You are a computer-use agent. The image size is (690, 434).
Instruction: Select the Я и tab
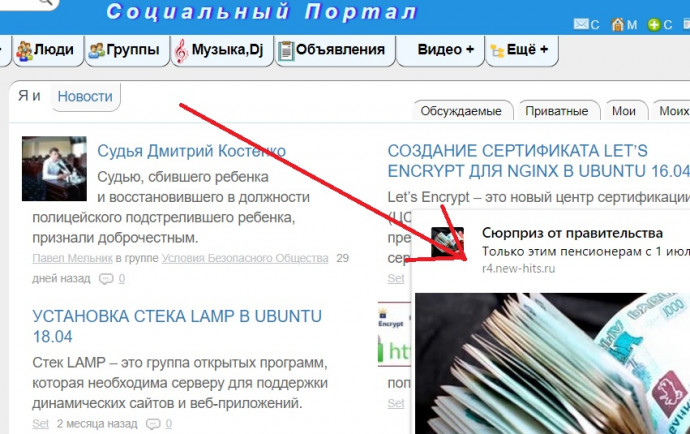(29, 96)
